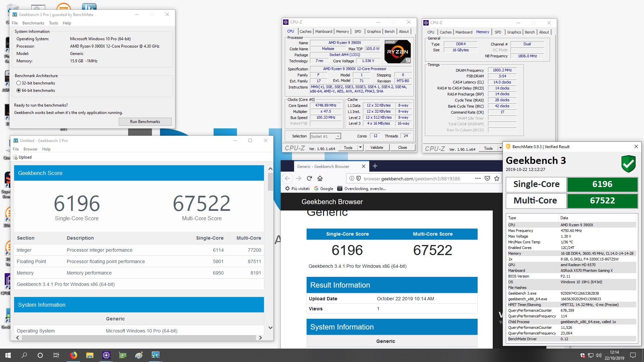Open Cortana circle icon in taskbar

pyautogui.click(x=40, y=355)
